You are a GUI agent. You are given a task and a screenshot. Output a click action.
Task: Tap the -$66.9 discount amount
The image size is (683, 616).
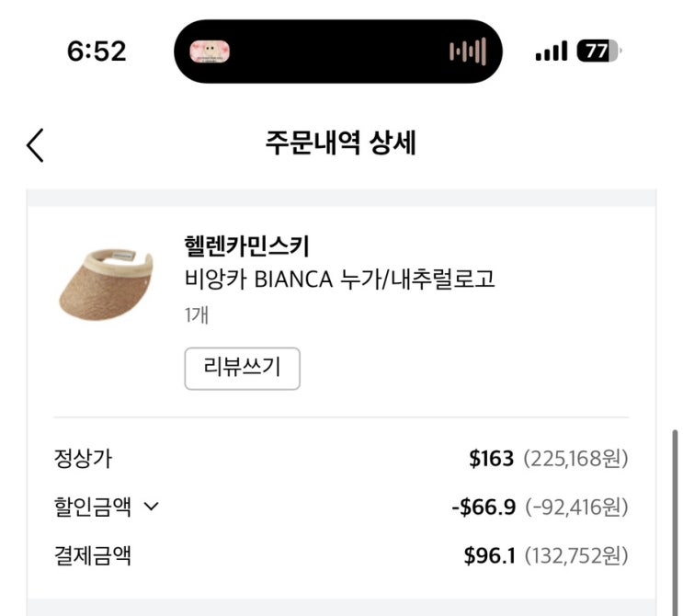pos(484,507)
